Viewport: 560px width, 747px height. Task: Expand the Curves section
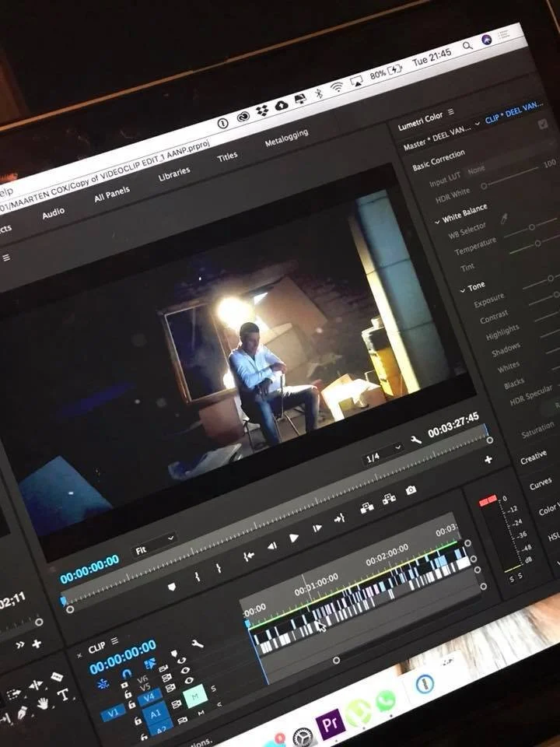pos(541,485)
